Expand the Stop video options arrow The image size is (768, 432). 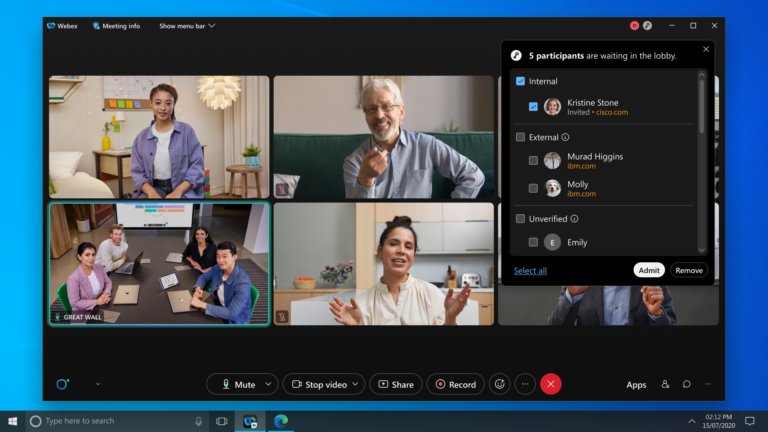[x=357, y=384]
